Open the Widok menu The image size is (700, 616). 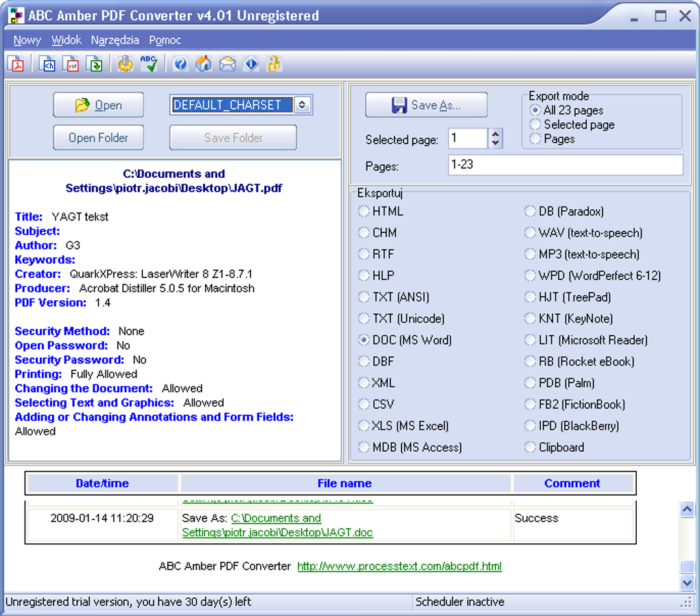point(66,41)
